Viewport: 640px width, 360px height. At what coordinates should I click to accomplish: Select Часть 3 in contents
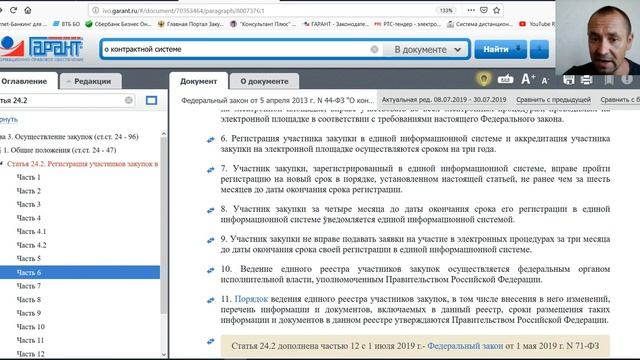tap(29, 204)
